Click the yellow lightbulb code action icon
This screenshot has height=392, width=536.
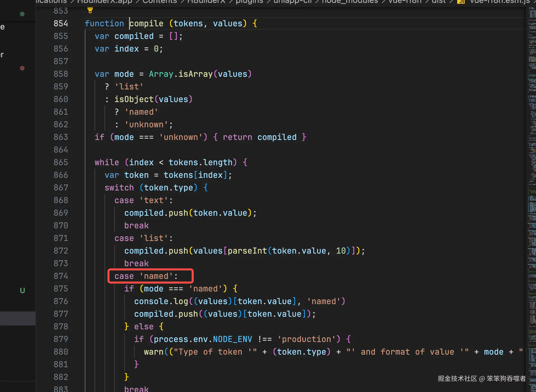[90, 10]
